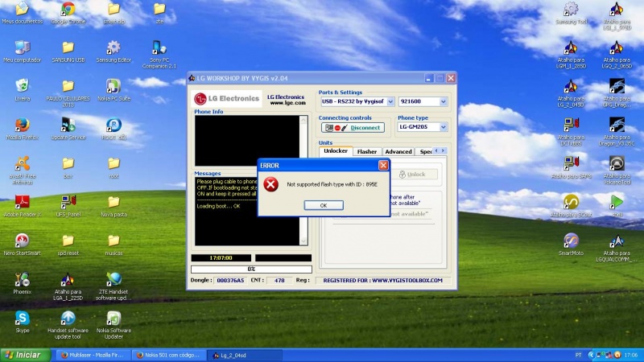Select the Phoenix desktop icon
Screen dimensions: 644x362
click(x=23, y=284)
